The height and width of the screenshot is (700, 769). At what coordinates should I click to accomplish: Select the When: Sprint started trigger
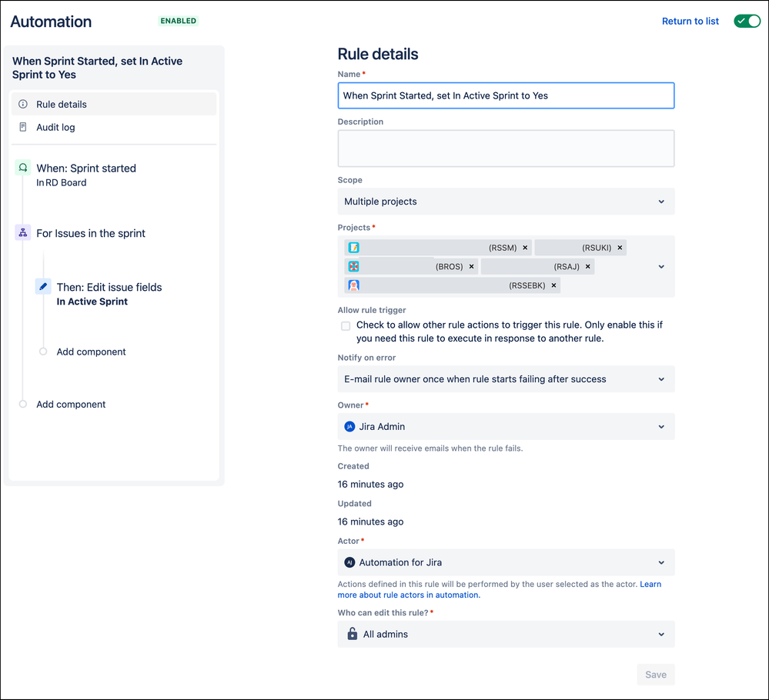point(85,168)
